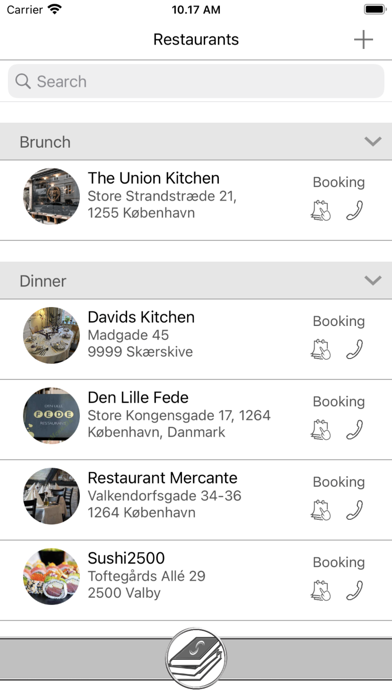Viewport: 392px width, 696px height.
Task: Select the Brunch section header label
Action: 45,142
